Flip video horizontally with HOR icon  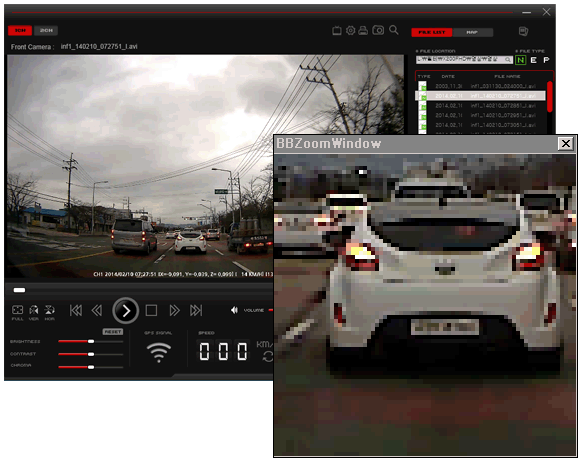pyautogui.click(x=50, y=312)
